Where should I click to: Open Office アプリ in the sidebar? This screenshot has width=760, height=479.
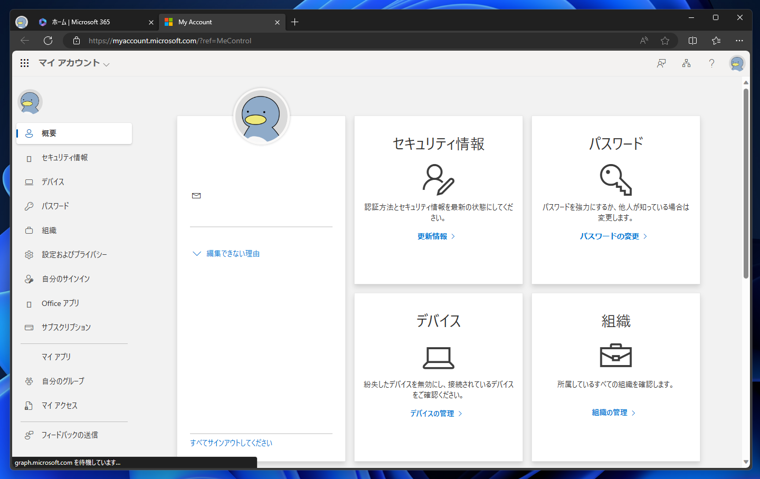(74, 303)
